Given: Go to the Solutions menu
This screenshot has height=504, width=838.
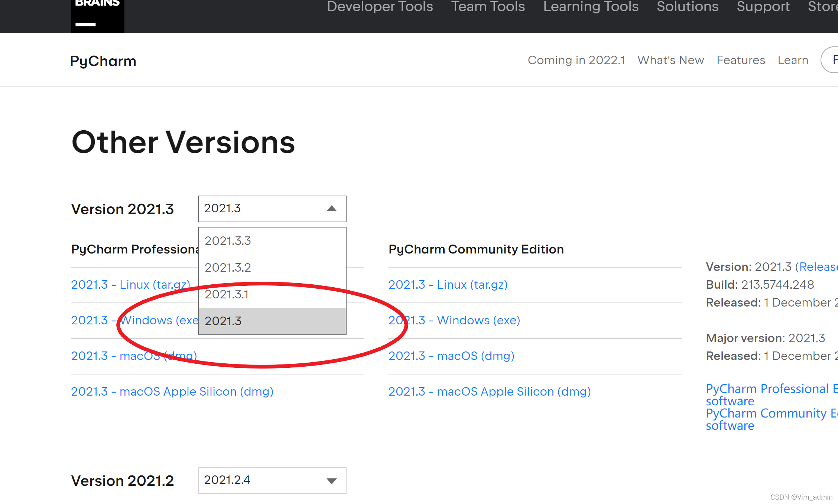Looking at the screenshot, I should [687, 7].
